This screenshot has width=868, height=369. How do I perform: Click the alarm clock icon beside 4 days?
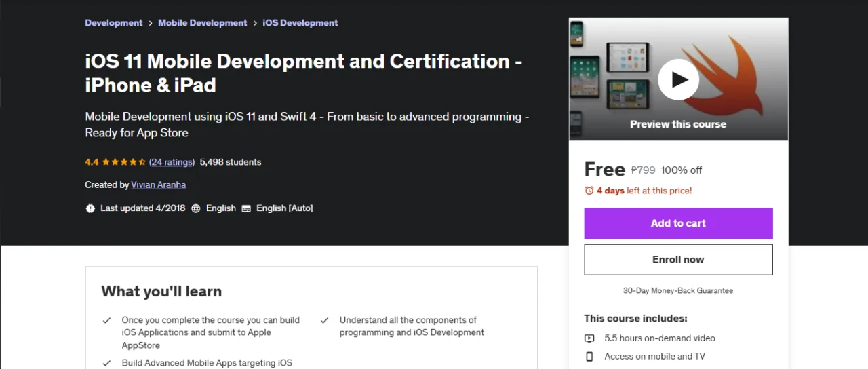pos(589,191)
